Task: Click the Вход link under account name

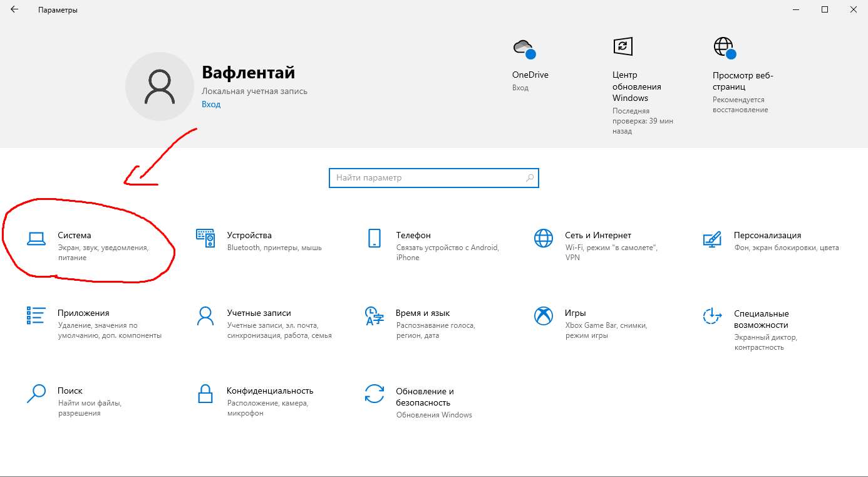Action: (211, 104)
